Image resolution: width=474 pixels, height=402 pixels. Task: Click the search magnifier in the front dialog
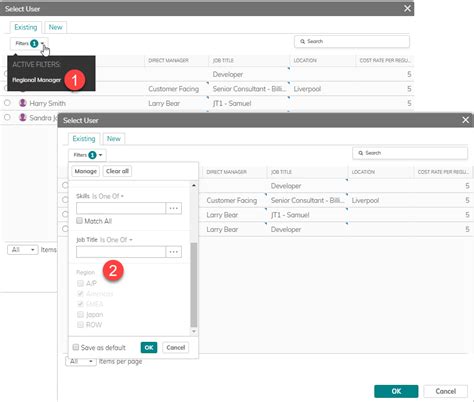point(361,153)
